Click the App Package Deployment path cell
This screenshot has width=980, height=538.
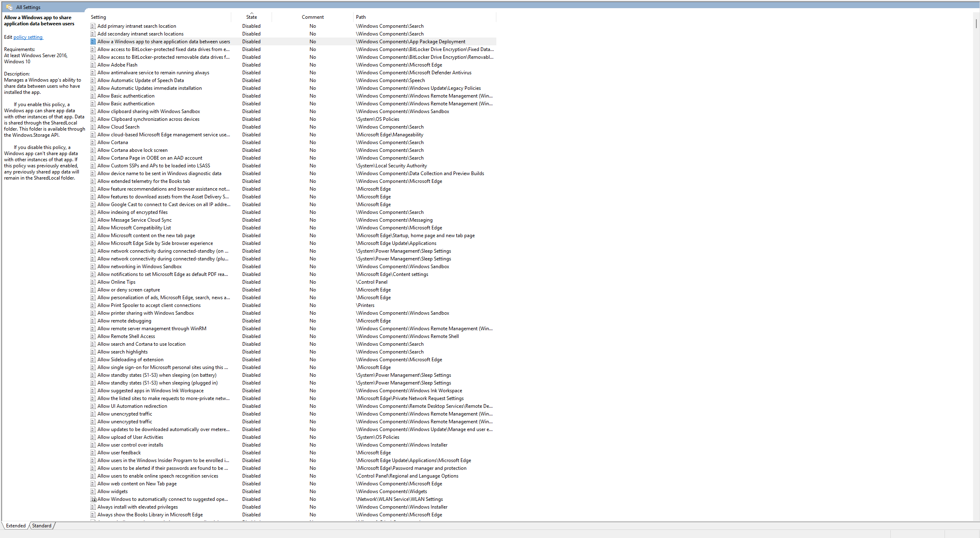[x=411, y=42]
